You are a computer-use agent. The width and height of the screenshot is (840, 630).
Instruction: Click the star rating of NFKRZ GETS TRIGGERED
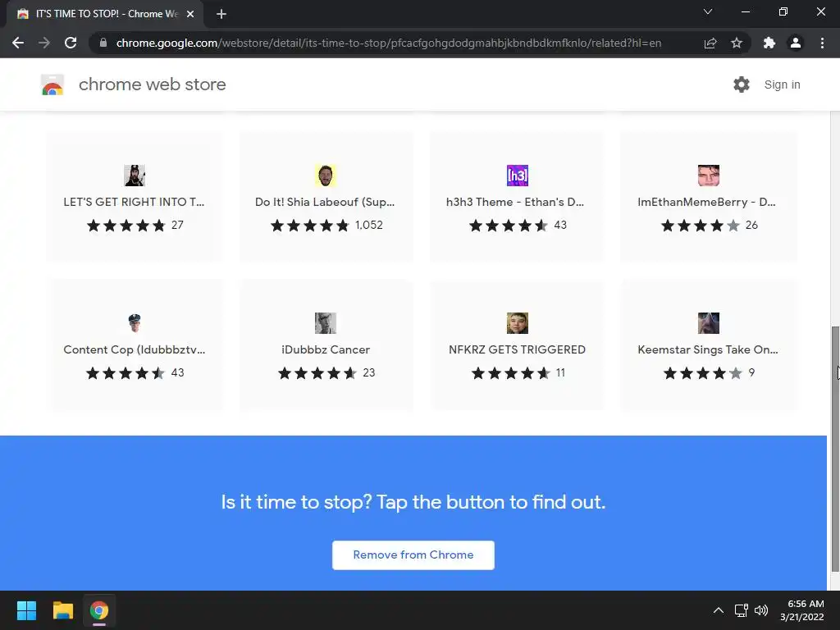(x=510, y=373)
